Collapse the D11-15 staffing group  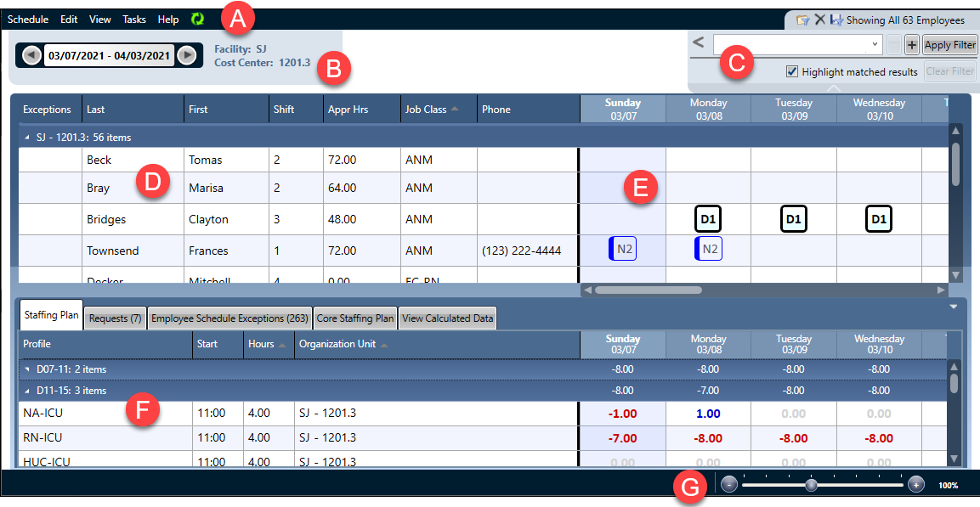(27, 391)
